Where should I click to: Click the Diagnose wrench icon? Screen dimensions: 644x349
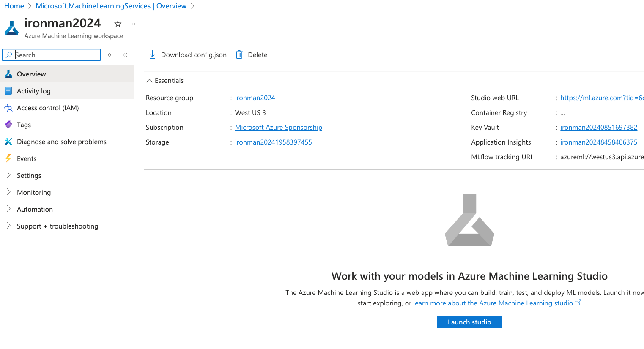click(8, 142)
